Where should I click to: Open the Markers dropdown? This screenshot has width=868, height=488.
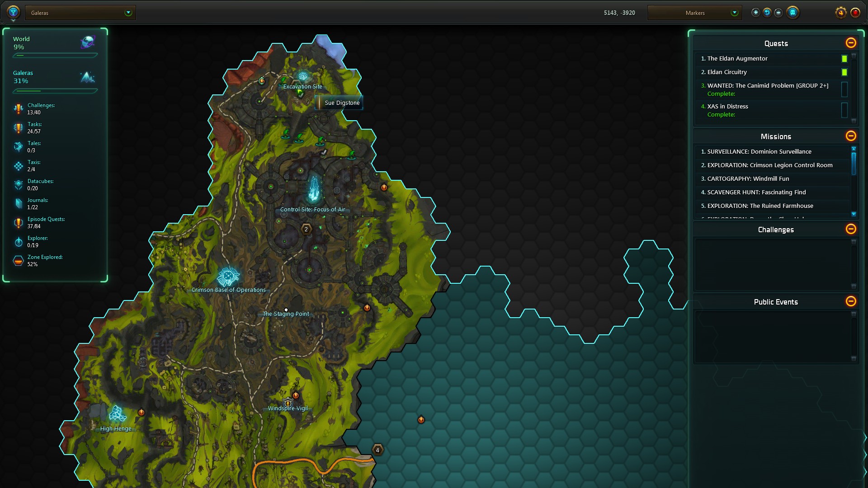pyautogui.click(x=694, y=13)
